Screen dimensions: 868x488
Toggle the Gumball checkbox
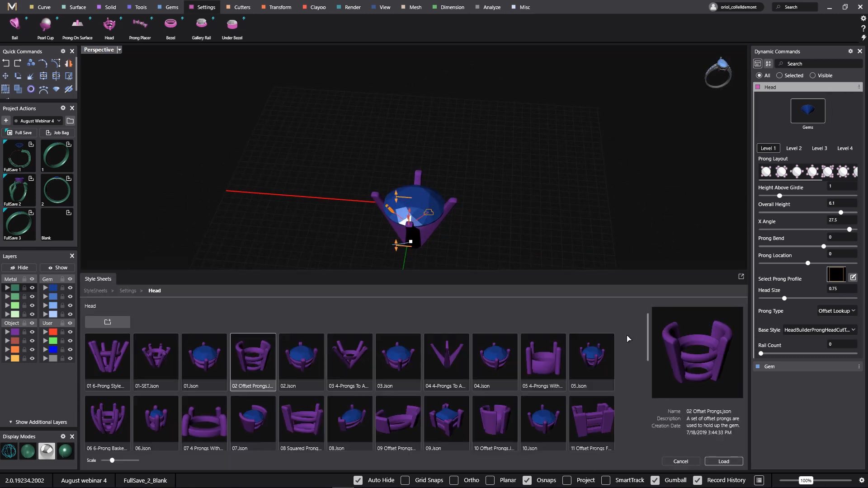point(655,480)
